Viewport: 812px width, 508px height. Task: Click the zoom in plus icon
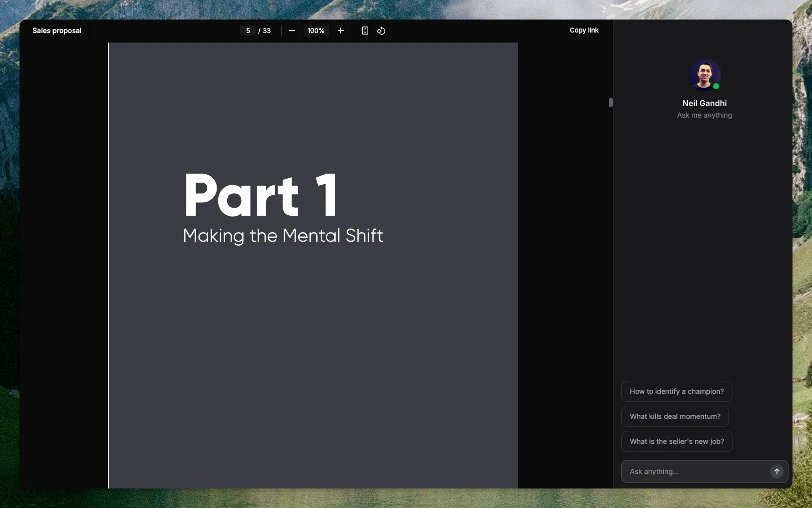[341, 31]
